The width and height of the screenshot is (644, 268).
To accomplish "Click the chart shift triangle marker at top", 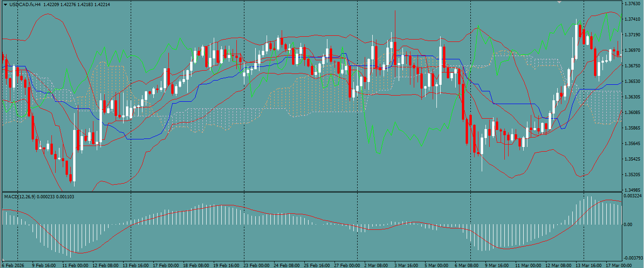I will click(559, 2).
